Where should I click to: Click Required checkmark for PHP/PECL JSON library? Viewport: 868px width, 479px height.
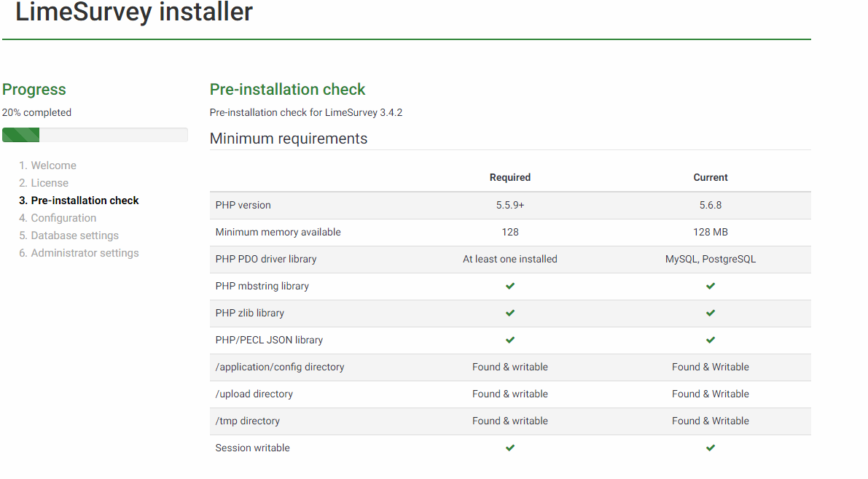[x=510, y=340]
